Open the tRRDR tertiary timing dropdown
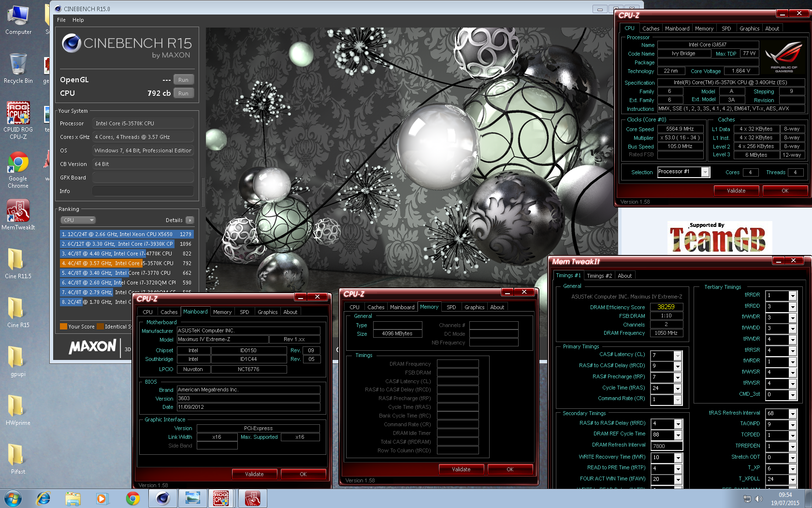812x508 pixels. pyautogui.click(x=793, y=296)
